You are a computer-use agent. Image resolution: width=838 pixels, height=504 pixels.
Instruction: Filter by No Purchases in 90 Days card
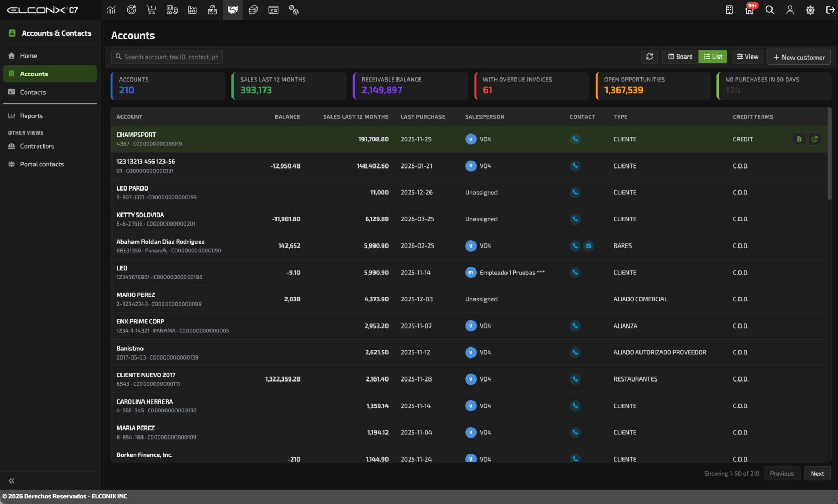click(x=774, y=86)
